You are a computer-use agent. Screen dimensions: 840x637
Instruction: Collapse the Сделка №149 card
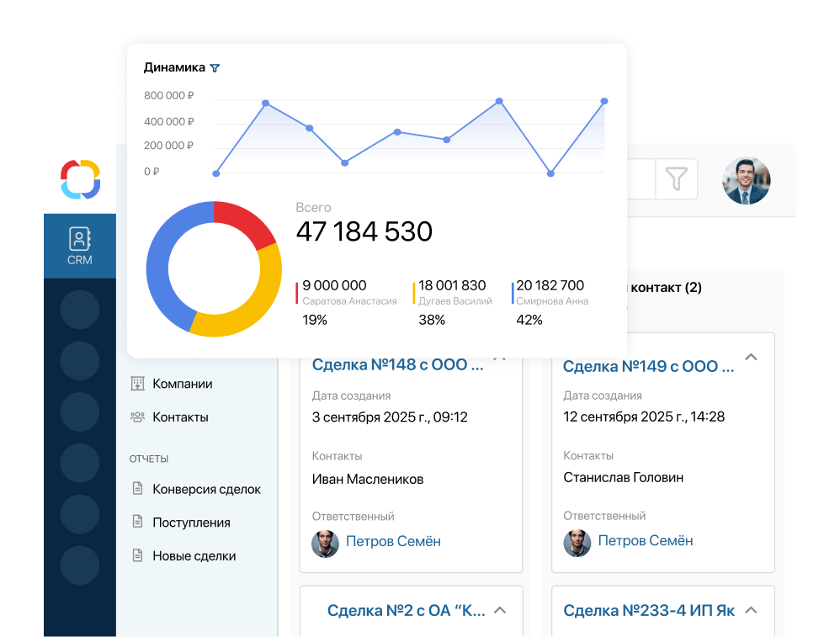(752, 358)
